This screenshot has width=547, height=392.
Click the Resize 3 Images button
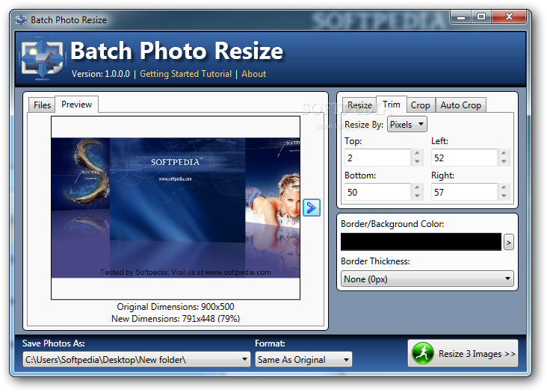(x=463, y=353)
